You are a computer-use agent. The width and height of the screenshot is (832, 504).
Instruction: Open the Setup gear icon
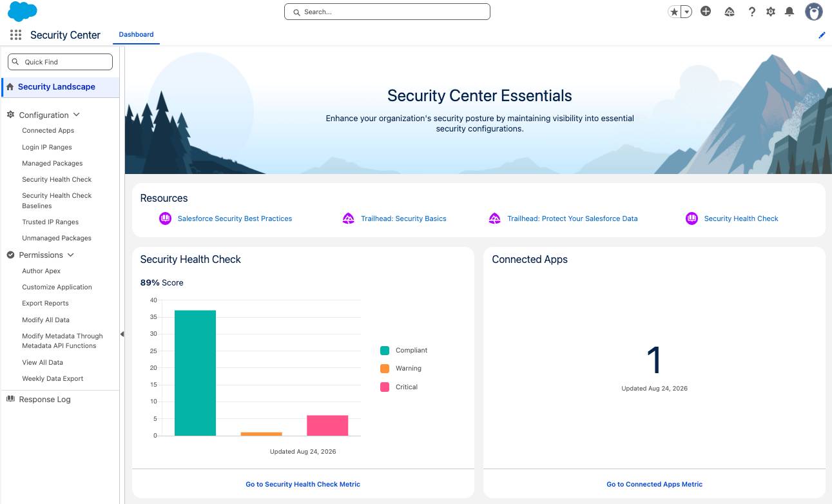[771, 12]
